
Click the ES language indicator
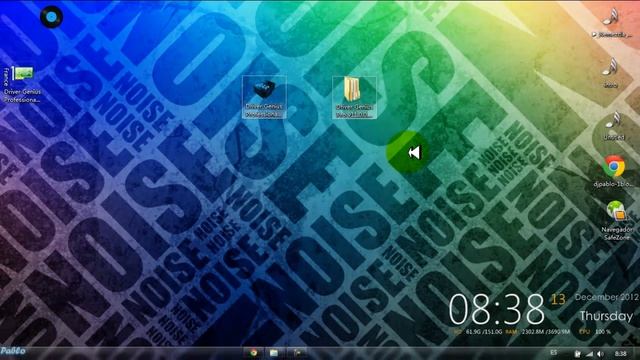(553, 353)
